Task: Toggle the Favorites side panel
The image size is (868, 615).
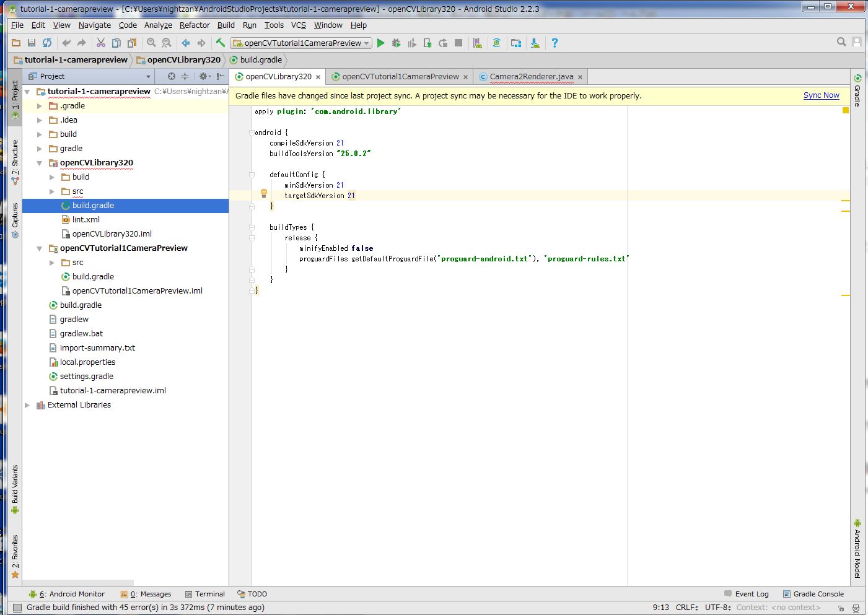Action: pyautogui.click(x=15, y=557)
